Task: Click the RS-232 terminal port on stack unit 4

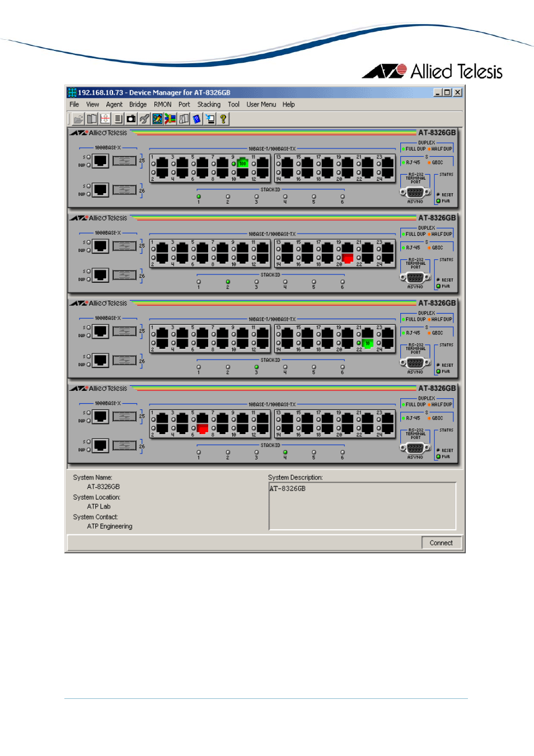Action: [x=415, y=447]
